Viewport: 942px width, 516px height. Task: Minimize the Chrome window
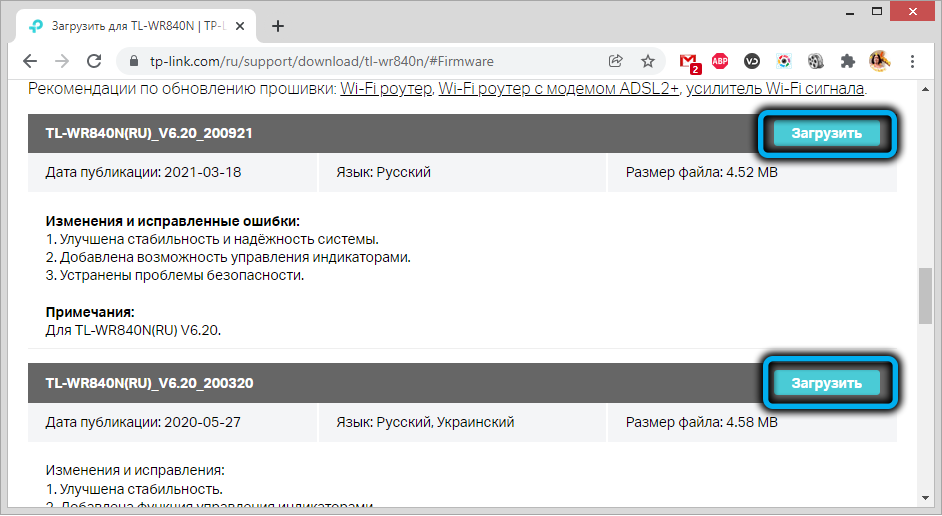[x=849, y=12]
